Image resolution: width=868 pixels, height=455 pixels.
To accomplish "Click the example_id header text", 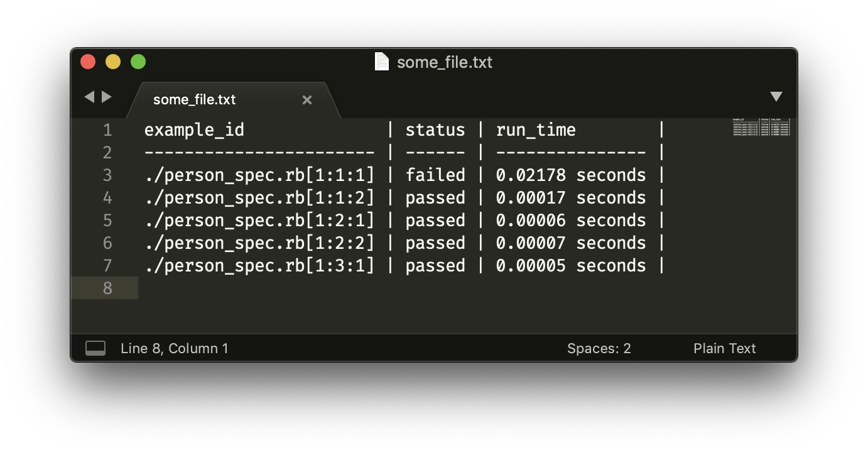I will coord(194,130).
